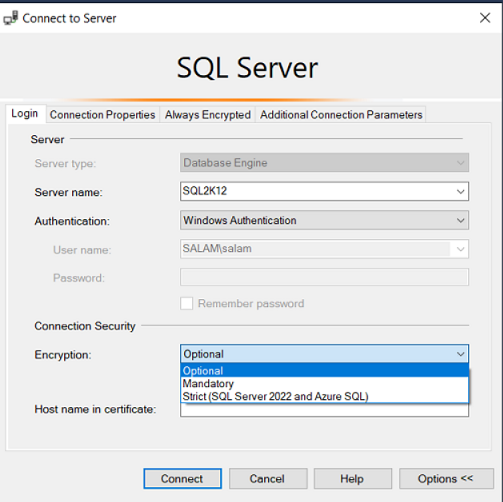Click the Connection Security section label
503x502 pixels.
[x=85, y=326]
